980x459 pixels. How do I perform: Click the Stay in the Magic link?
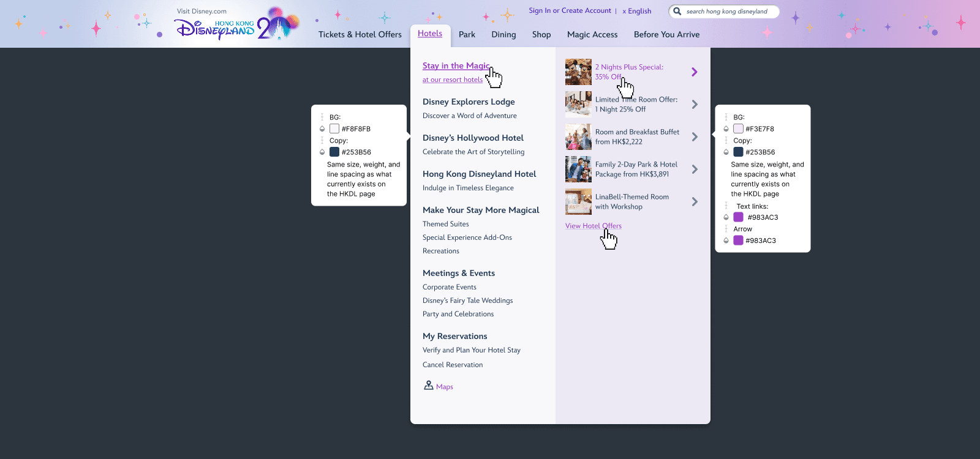[x=456, y=66]
